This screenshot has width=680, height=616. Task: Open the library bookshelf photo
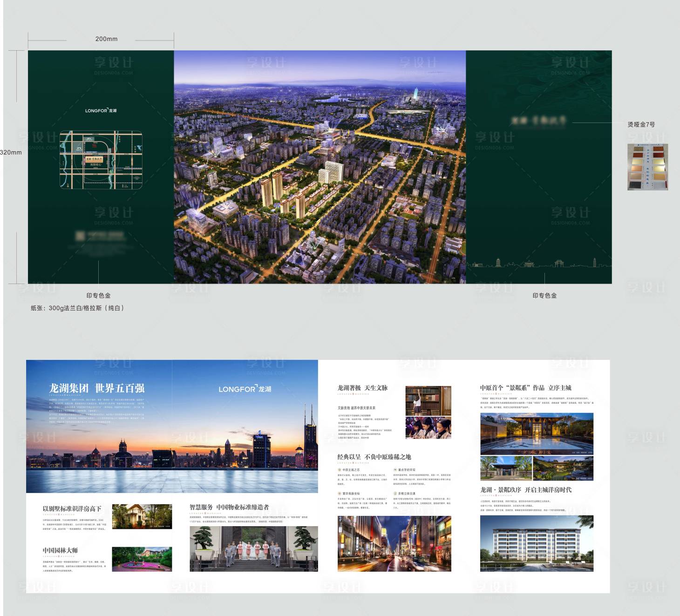[x=428, y=400]
